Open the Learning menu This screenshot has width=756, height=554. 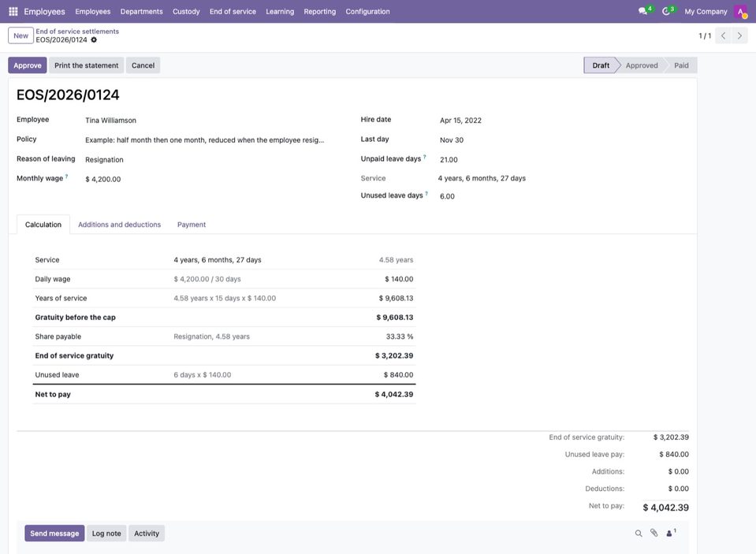click(x=280, y=12)
